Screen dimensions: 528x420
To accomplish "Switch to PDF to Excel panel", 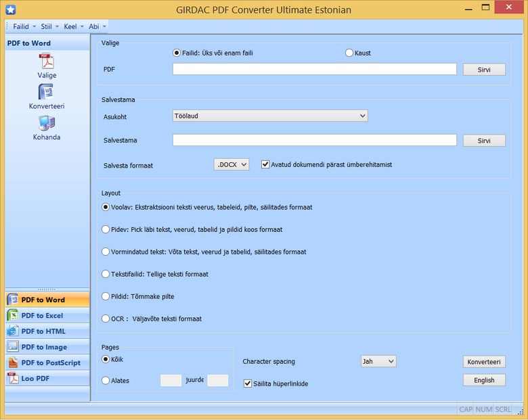I will [x=47, y=315].
